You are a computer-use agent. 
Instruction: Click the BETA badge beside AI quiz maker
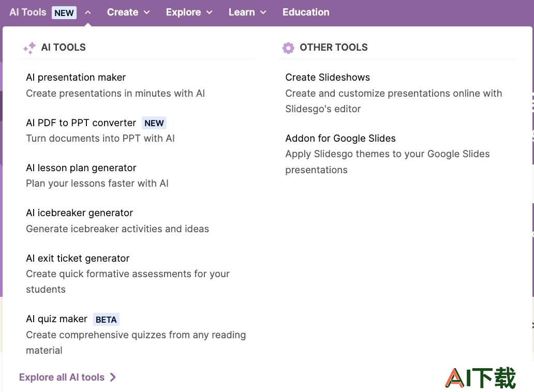pos(106,320)
